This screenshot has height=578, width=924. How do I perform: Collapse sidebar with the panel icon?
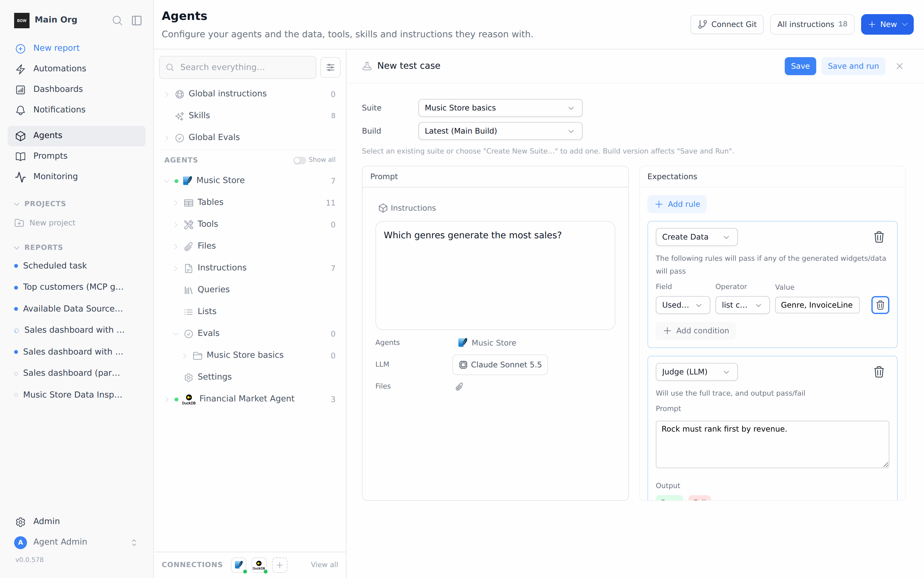click(x=137, y=20)
